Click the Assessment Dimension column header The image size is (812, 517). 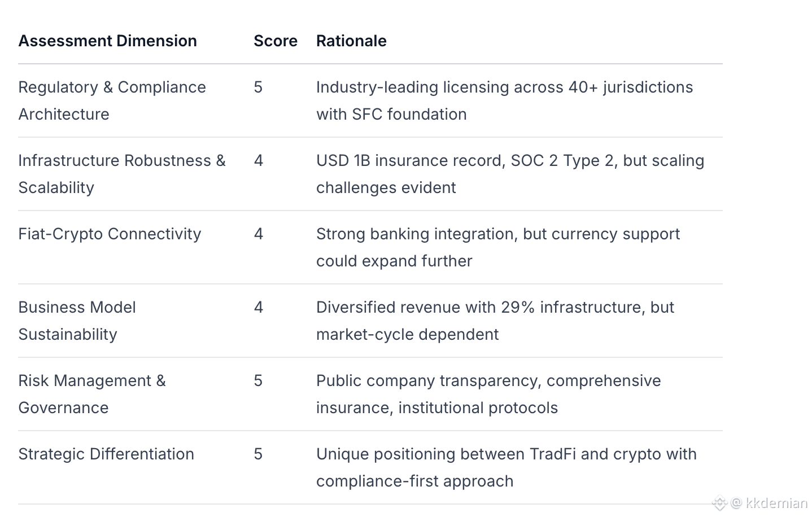(x=107, y=41)
